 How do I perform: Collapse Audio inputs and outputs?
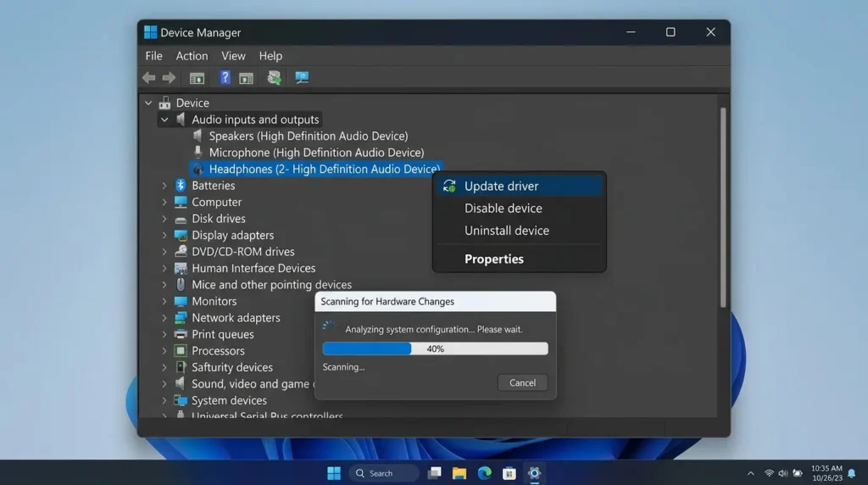[x=164, y=120]
